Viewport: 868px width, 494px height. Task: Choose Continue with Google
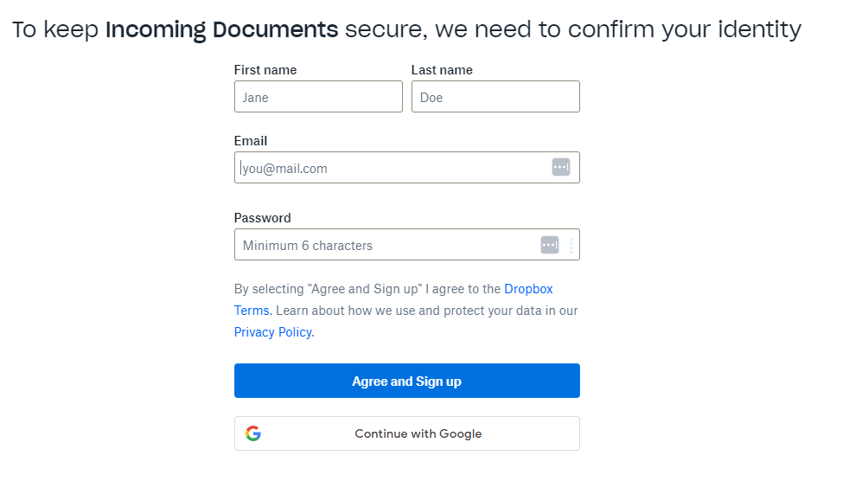(x=418, y=433)
